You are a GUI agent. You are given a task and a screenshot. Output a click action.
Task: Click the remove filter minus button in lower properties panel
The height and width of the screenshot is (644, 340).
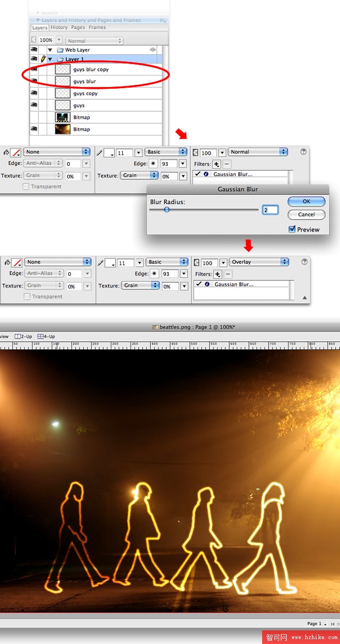coord(228,274)
